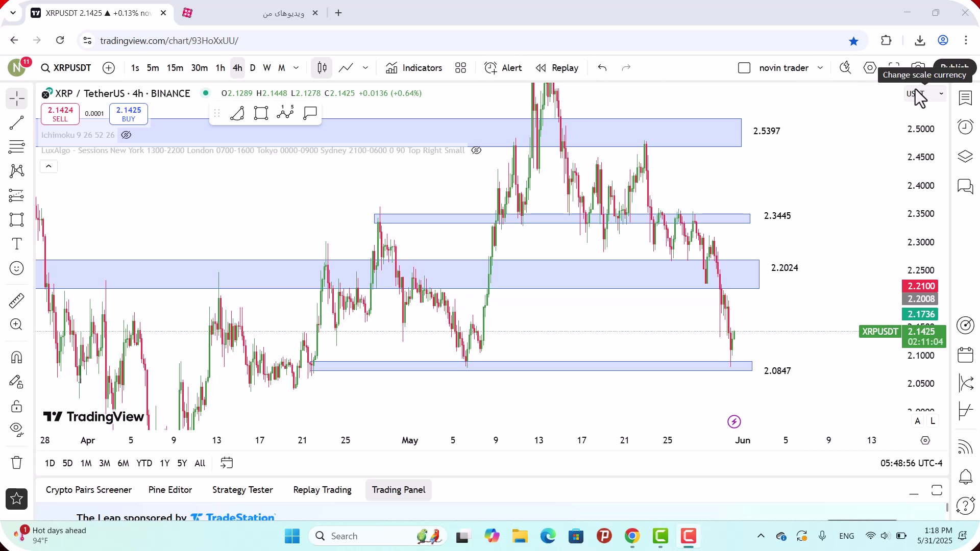Open the watchlist side panel
The image size is (980, 551).
pyautogui.click(x=965, y=98)
